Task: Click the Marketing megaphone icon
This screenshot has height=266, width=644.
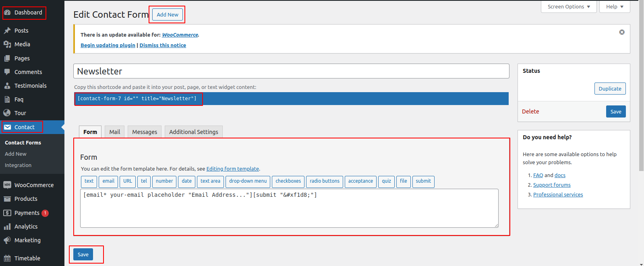Action: 7,240
